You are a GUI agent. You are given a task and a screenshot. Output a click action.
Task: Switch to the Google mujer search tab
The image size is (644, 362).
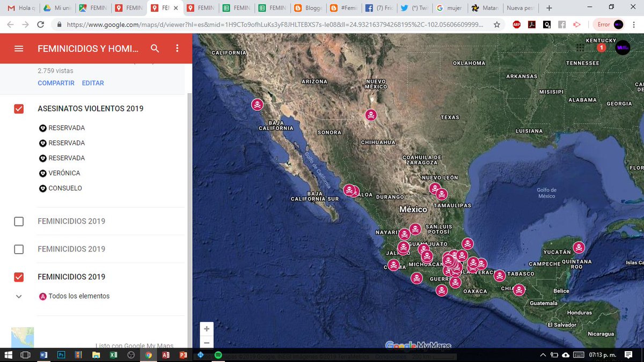coord(450,8)
